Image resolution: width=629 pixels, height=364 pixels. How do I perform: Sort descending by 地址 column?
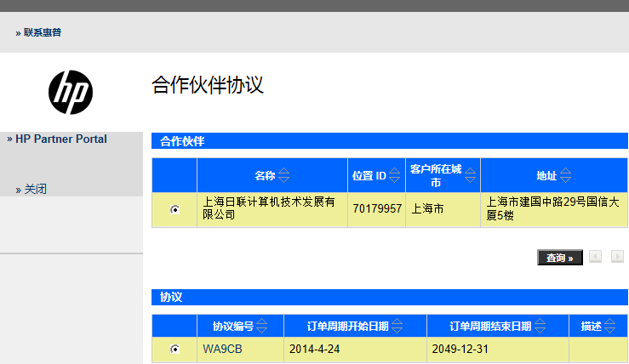(x=566, y=179)
